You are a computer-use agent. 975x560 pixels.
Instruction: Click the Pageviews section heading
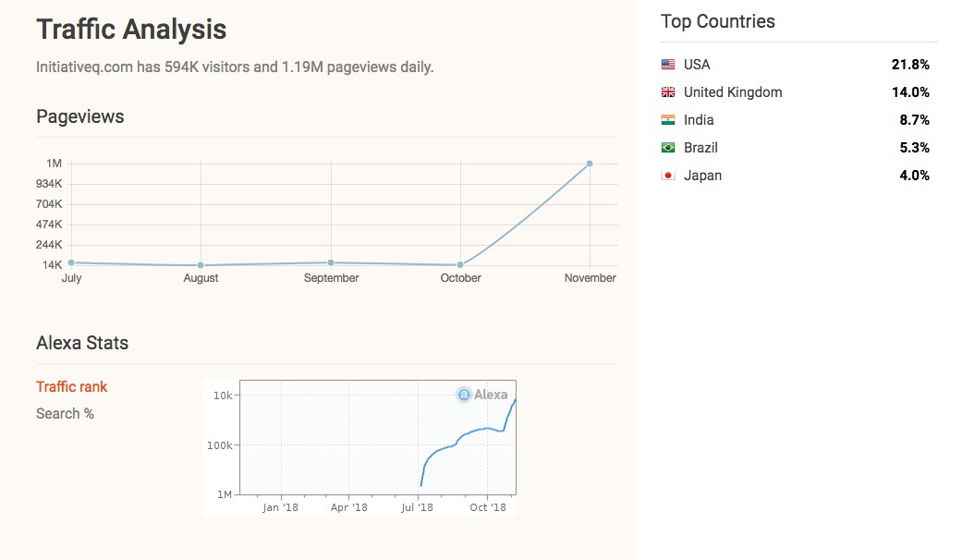(80, 116)
